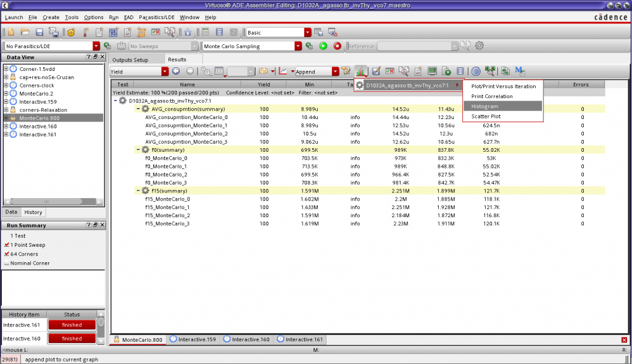Click the gear icon beside Monte Carlo Sampling
Viewport: 632px width, 364px height.
tap(309, 46)
